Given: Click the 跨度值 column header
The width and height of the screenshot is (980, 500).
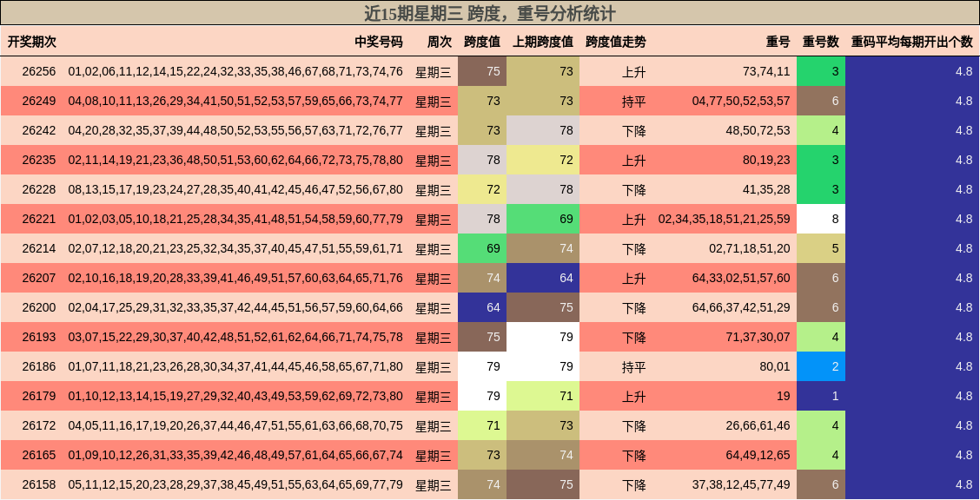Looking at the screenshot, I should click(x=482, y=42).
